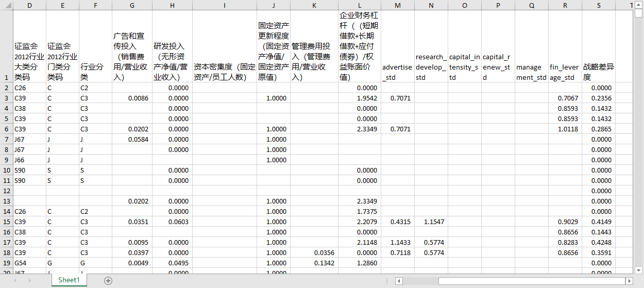Click the horizontal scrollbar thumb
This screenshot has height=288, width=644.
tap(531, 281)
